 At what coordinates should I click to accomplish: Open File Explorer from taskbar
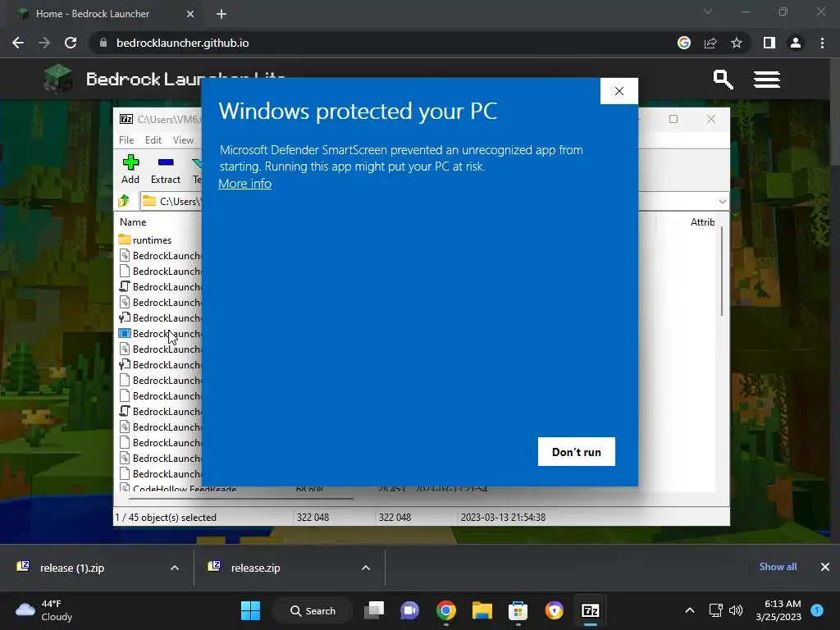(482, 610)
